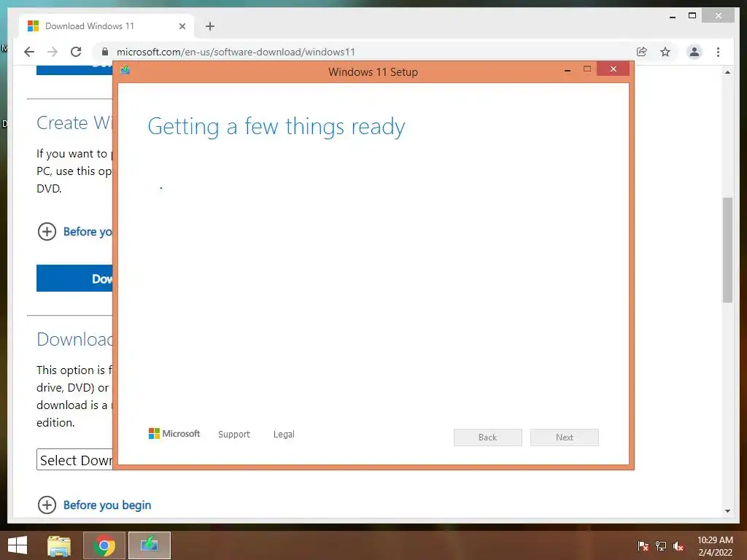The image size is (747, 560).
Task: Click Chrome's forward navigation arrow
Action: 53,52
